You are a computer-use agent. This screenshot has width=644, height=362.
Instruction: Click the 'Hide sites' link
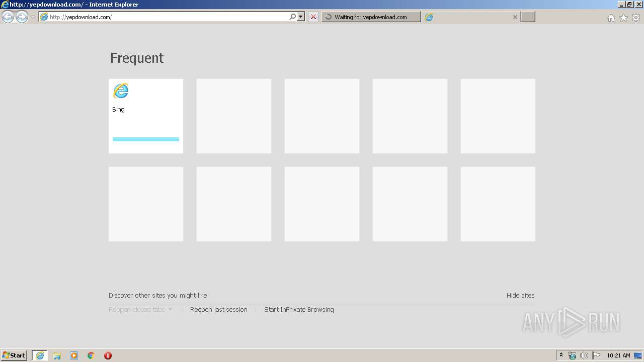click(521, 296)
